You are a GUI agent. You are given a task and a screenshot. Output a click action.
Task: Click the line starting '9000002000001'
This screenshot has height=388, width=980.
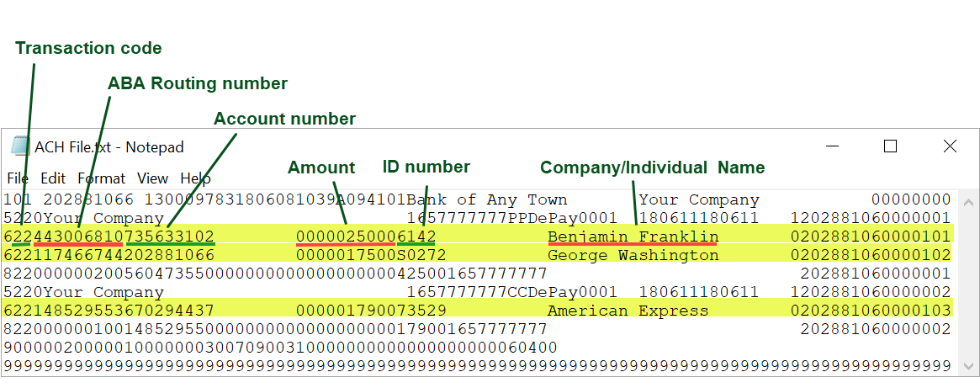(x=281, y=348)
